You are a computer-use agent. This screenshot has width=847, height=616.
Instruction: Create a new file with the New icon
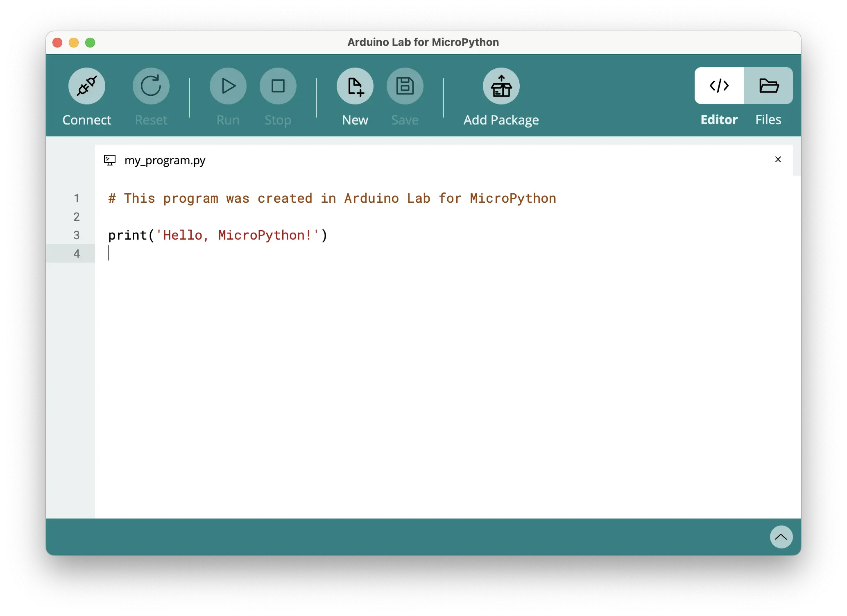coord(355,86)
